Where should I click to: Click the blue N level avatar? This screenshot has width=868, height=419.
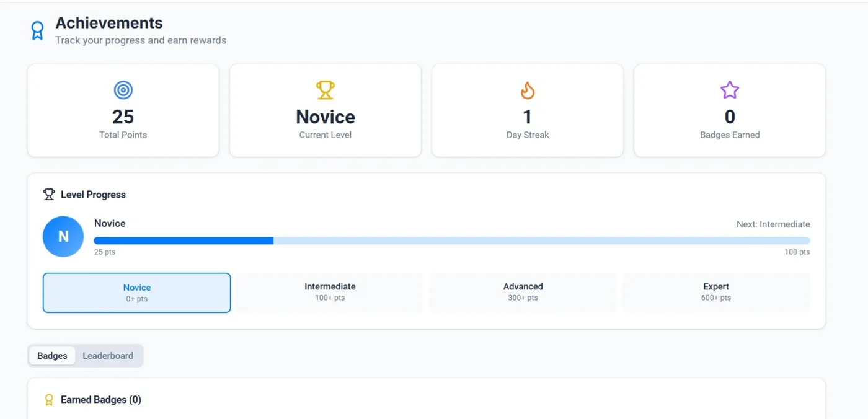click(x=63, y=237)
